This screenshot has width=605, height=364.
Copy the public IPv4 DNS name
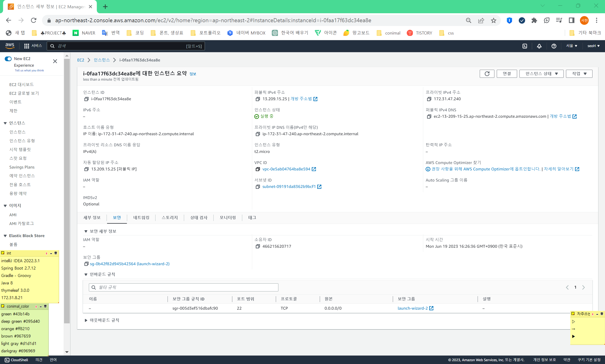[x=429, y=117]
